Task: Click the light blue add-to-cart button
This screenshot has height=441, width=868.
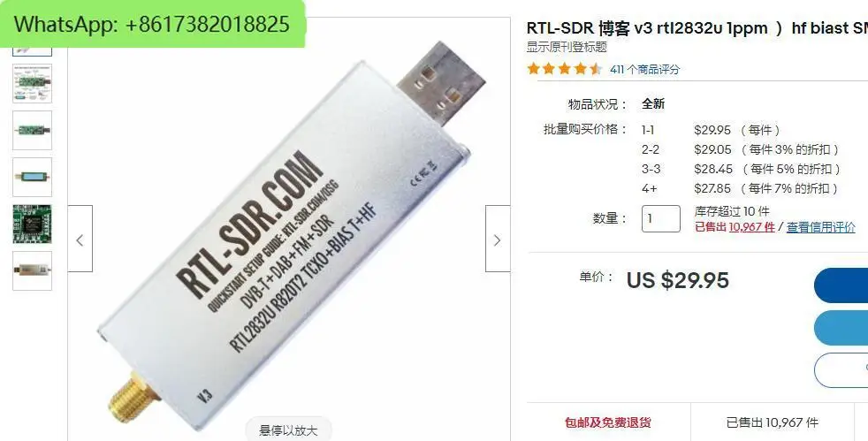Action: (841, 328)
